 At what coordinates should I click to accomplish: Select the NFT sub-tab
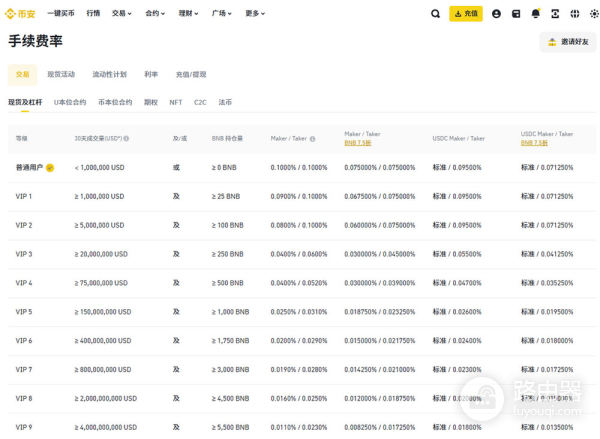click(176, 102)
